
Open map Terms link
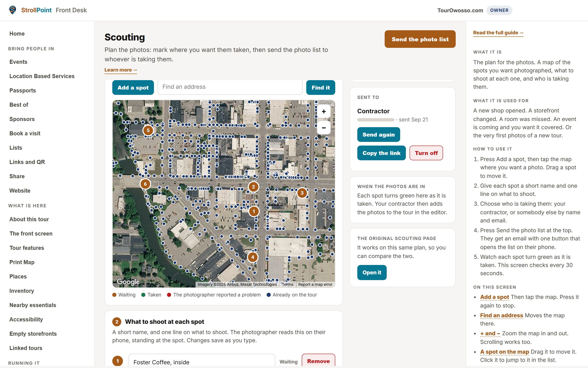coord(287,284)
